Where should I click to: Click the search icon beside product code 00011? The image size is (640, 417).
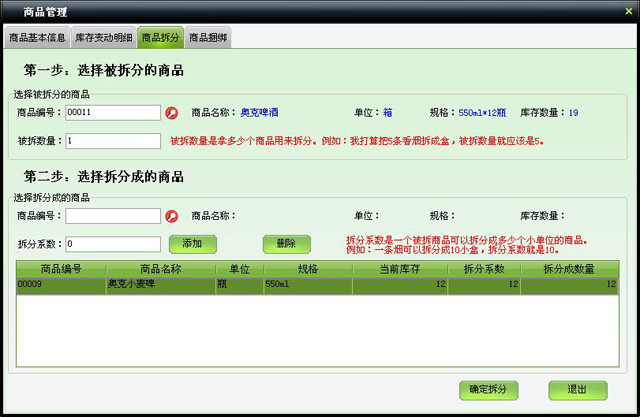coord(171,113)
